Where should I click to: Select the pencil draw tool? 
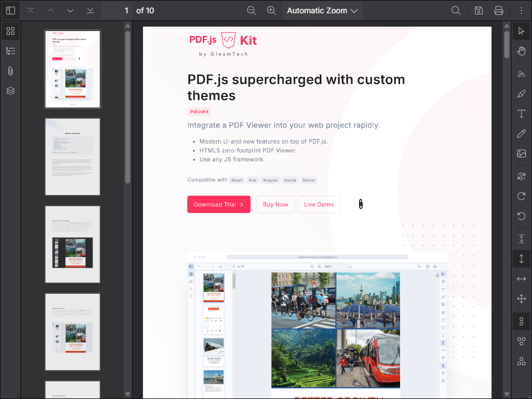click(x=521, y=134)
